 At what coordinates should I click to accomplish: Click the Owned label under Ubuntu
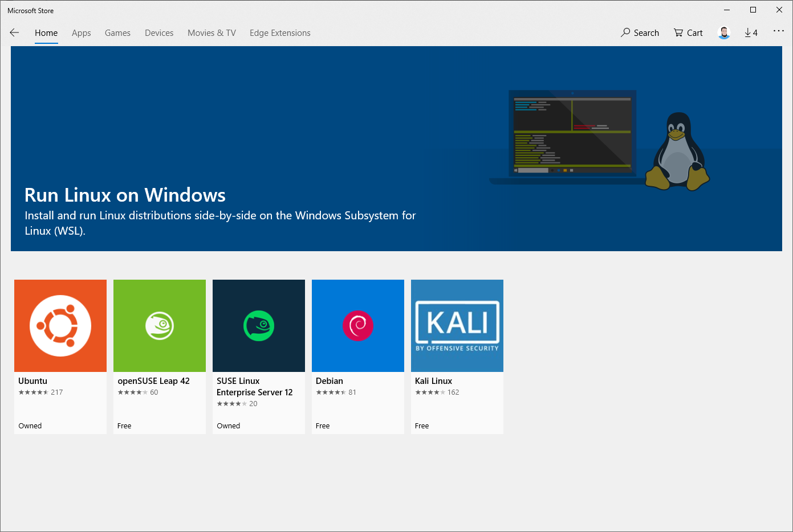click(30, 426)
